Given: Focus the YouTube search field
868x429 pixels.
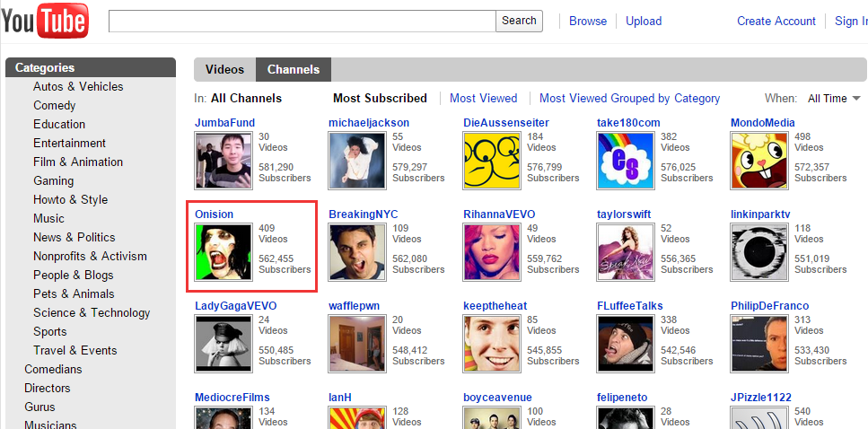Looking at the screenshot, I should pyautogui.click(x=302, y=21).
